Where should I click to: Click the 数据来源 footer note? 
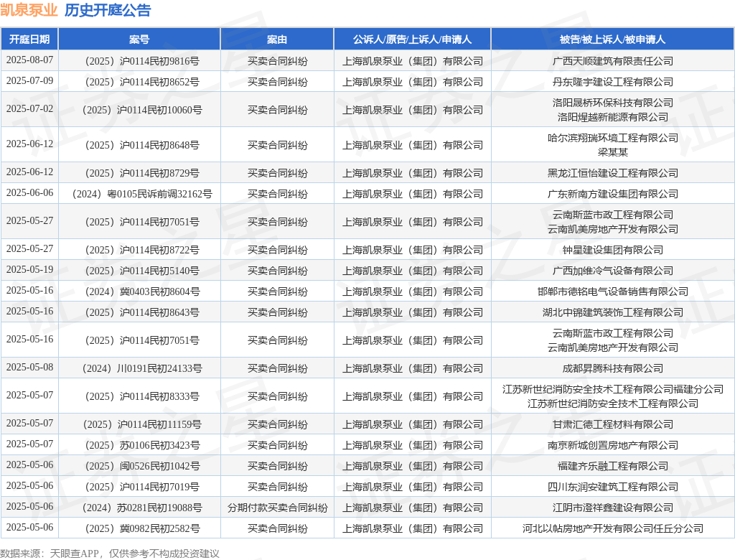click(x=110, y=554)
